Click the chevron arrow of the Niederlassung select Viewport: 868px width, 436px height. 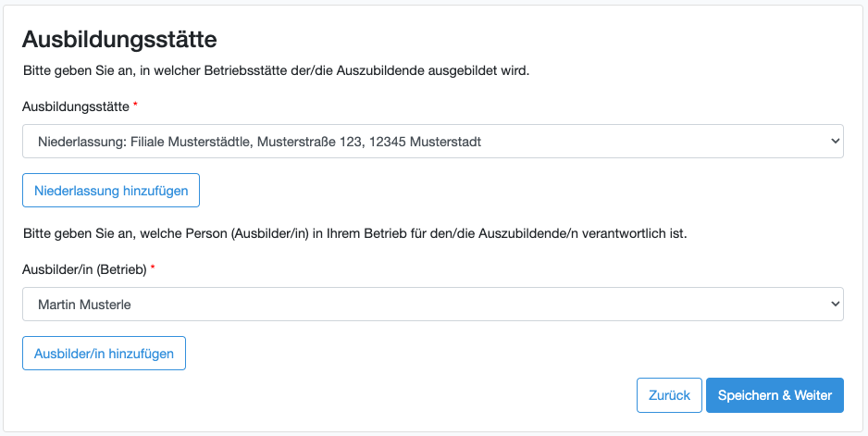pyautogui.click(x=835, y=142)
